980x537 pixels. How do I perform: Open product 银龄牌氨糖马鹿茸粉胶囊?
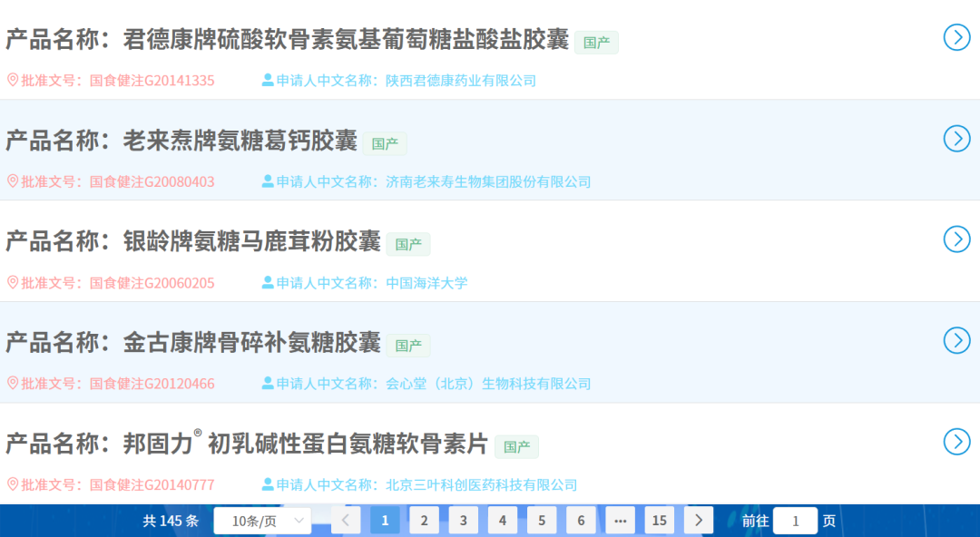(x=252, y=241)
